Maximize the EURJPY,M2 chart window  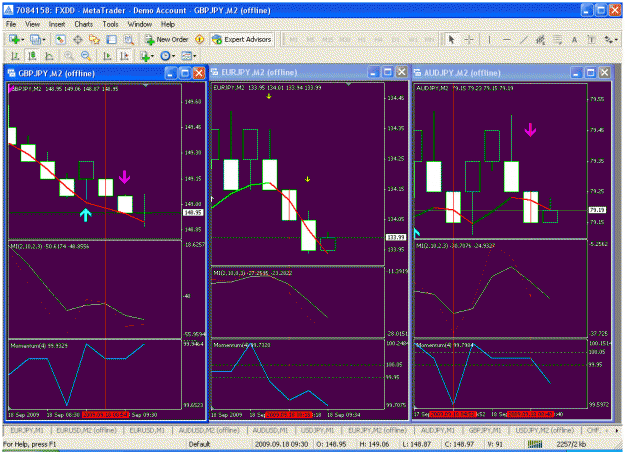387,72
